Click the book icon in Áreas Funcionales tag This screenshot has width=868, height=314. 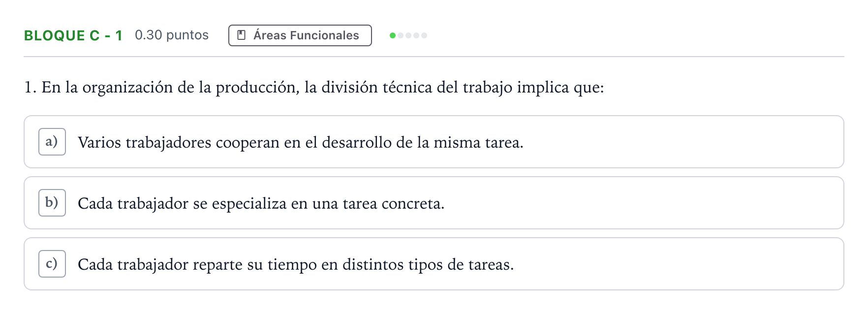[242, 35]
